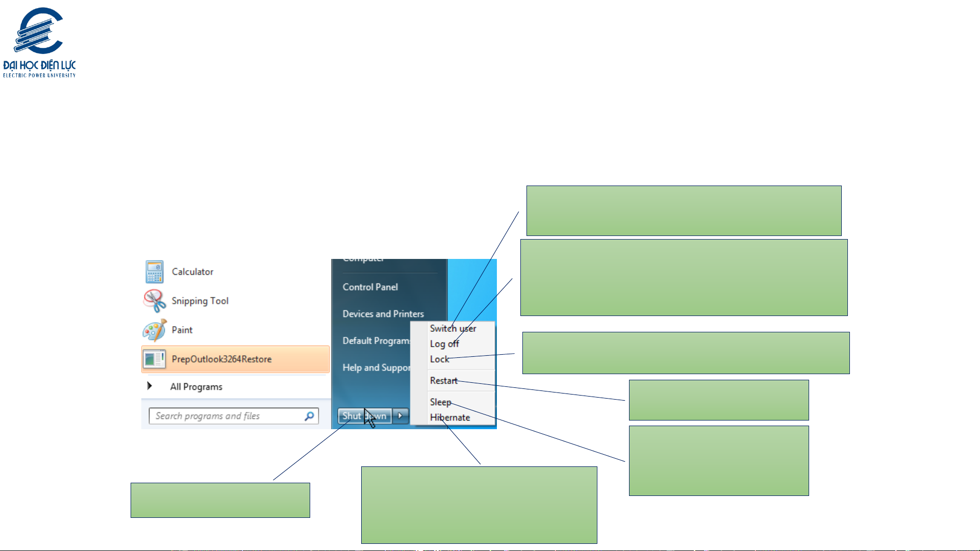Image resolution: width=980 pixels, height=551 pixels.
Task: Open Default Programs link
Action: (375, 340)
